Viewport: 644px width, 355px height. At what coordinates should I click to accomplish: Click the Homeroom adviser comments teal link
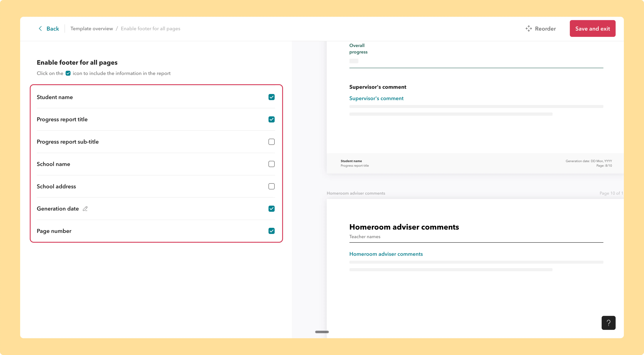click(386, 254)
